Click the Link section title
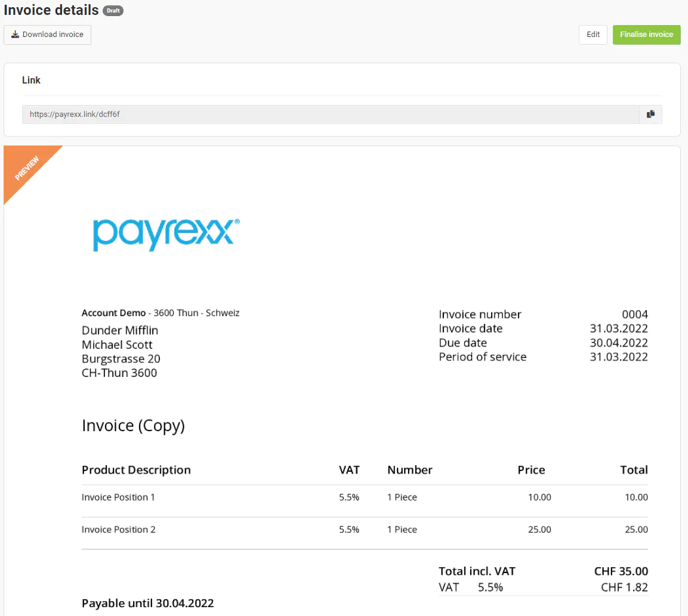The image size is (688, 616). click(x=31, y=80)
